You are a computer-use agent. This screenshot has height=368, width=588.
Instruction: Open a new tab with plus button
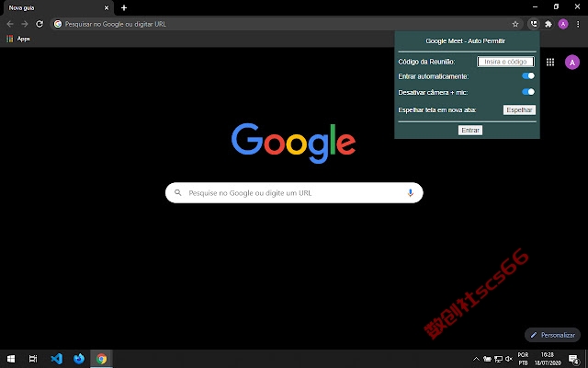pos(124,8)
